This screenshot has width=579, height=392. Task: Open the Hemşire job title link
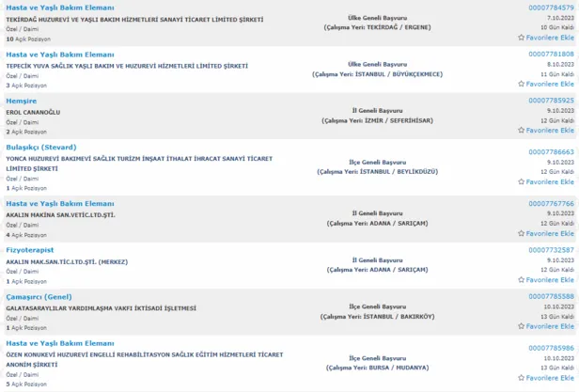23,100
